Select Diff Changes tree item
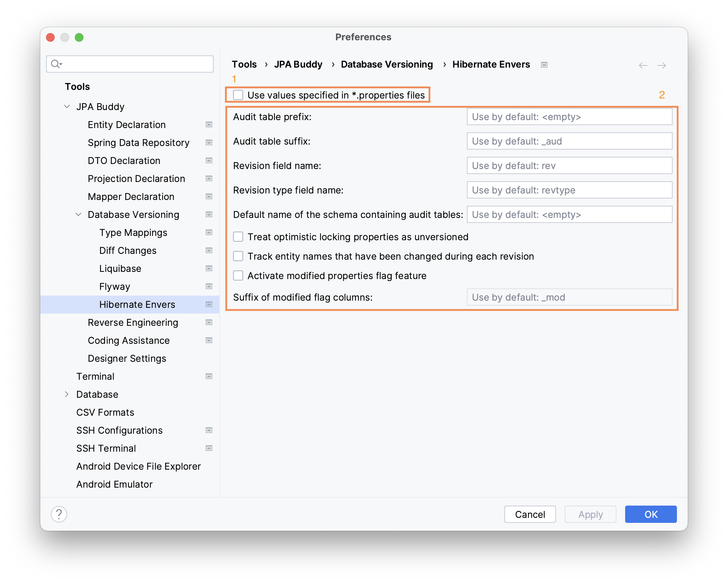This screenshot has width=728, height=584. click(128, 250)
